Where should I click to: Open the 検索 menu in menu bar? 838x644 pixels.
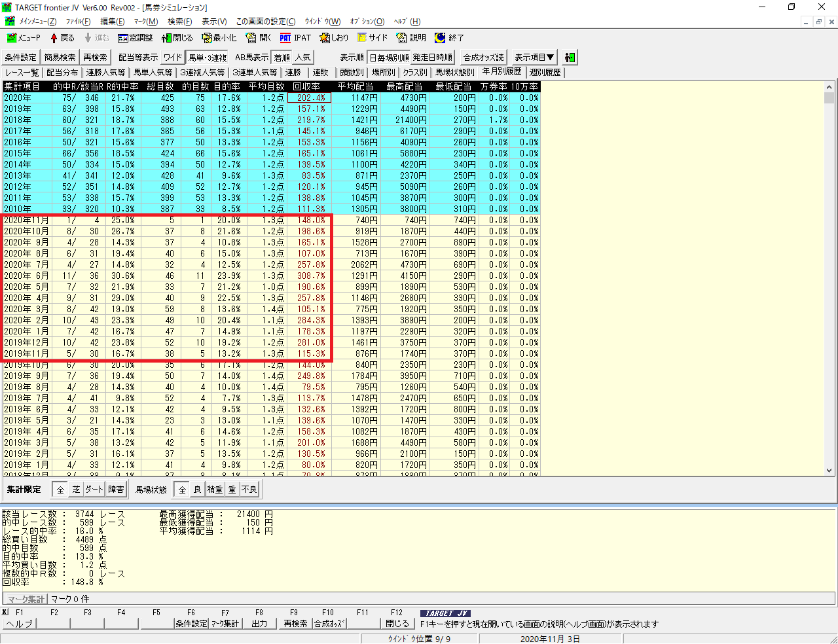pyautogui.click(x=179, y=22)
